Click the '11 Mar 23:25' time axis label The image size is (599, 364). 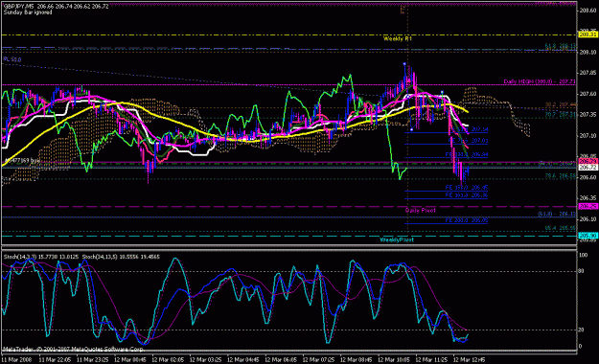[92, 360]
